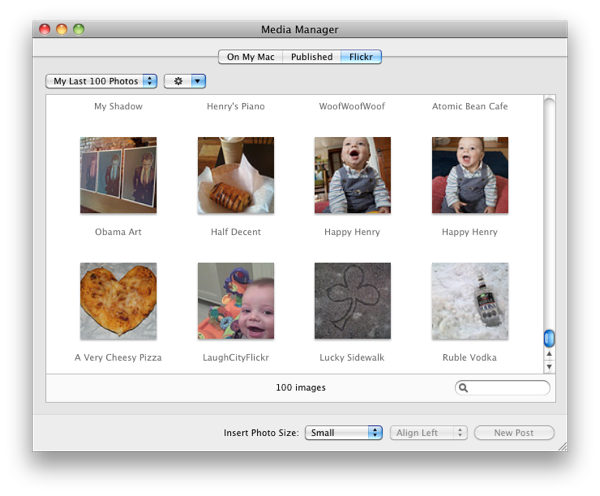The width and height of the screenshot is (600, 496).
Task: Switch to the Published tab
Action: tap(311, 57)
